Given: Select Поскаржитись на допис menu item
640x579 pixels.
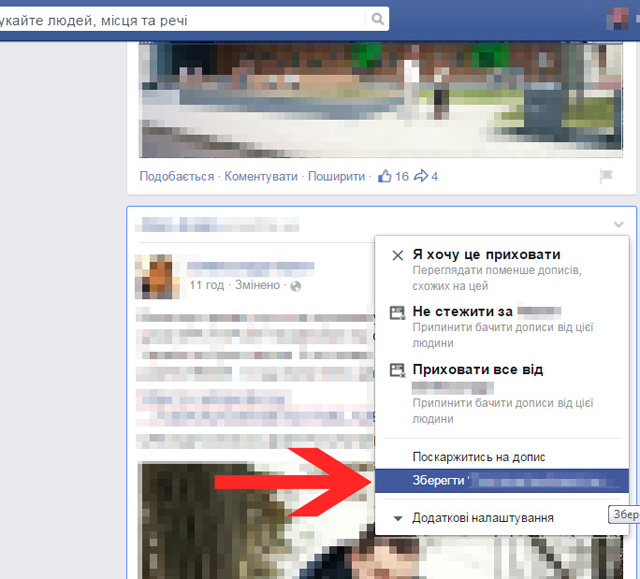Looking at the screenshot, I should pyautogui.click(x=479, y=457).
